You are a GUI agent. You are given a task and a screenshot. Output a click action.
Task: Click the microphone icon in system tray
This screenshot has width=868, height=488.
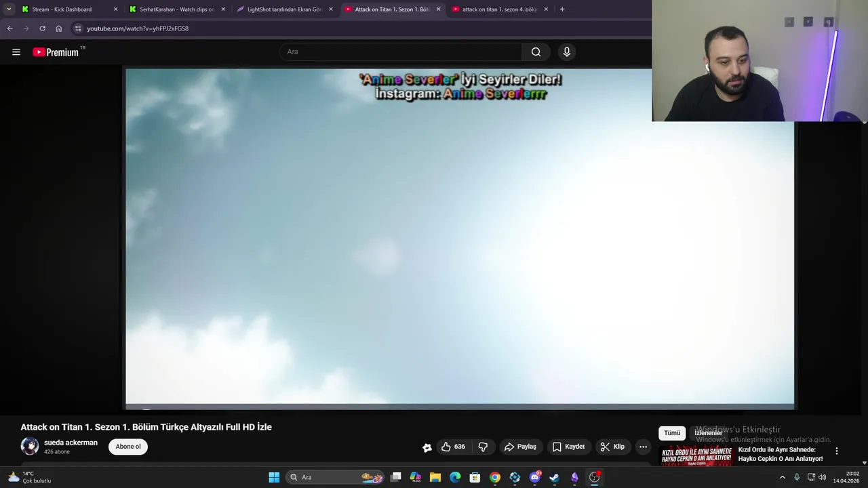click(x=797, y=477)
